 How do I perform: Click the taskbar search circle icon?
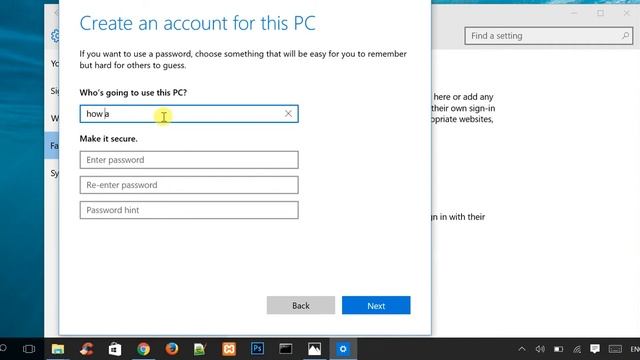tap(3, 348)
